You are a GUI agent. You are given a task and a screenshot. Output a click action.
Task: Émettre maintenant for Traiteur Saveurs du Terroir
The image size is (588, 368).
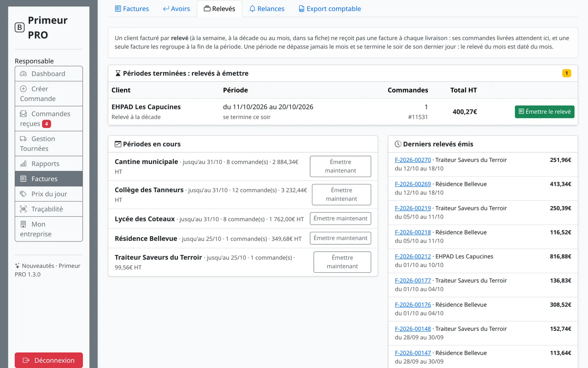[x=342, y=262]
